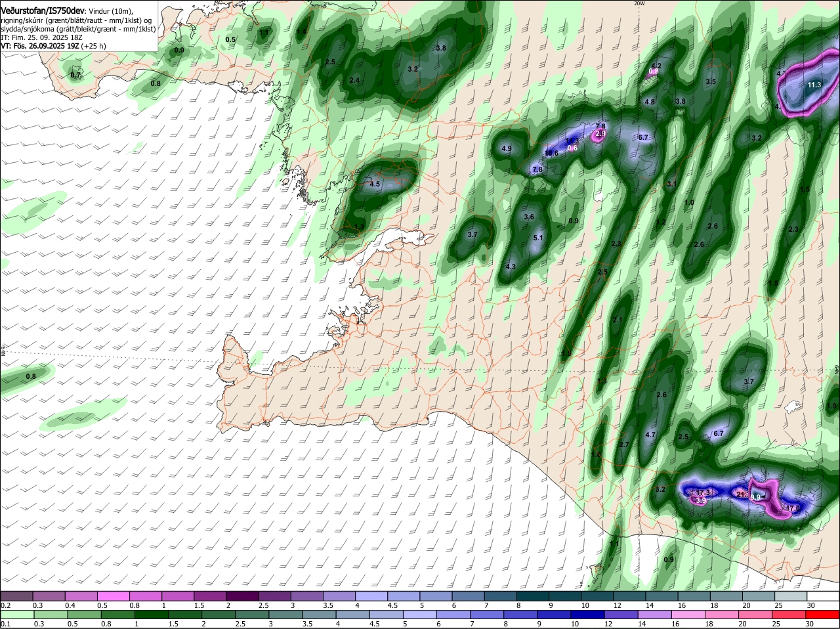Image resolution: width=840 pixels, height=629 pixels.
Task: Pick the dusty purple 0.2 swatch, top legend row
Action: 16,595
